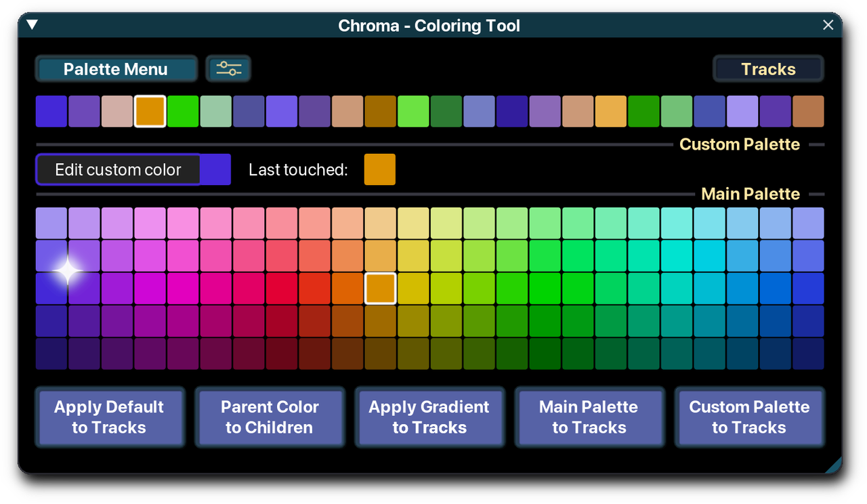Open the Palette Menu
Image resolution: width=867 pixels, height=504 pixels.
tap(116, 68)
